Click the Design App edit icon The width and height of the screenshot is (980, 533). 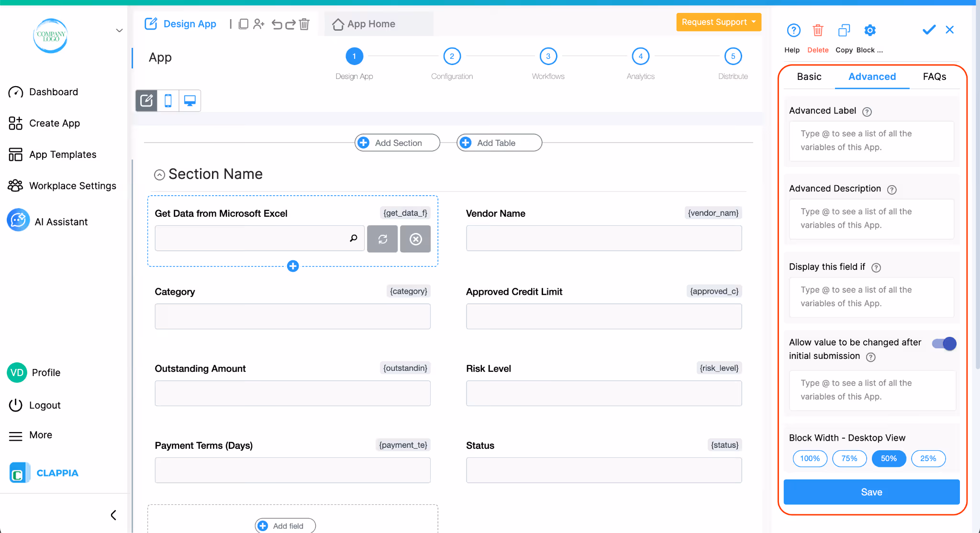point(151,23)
